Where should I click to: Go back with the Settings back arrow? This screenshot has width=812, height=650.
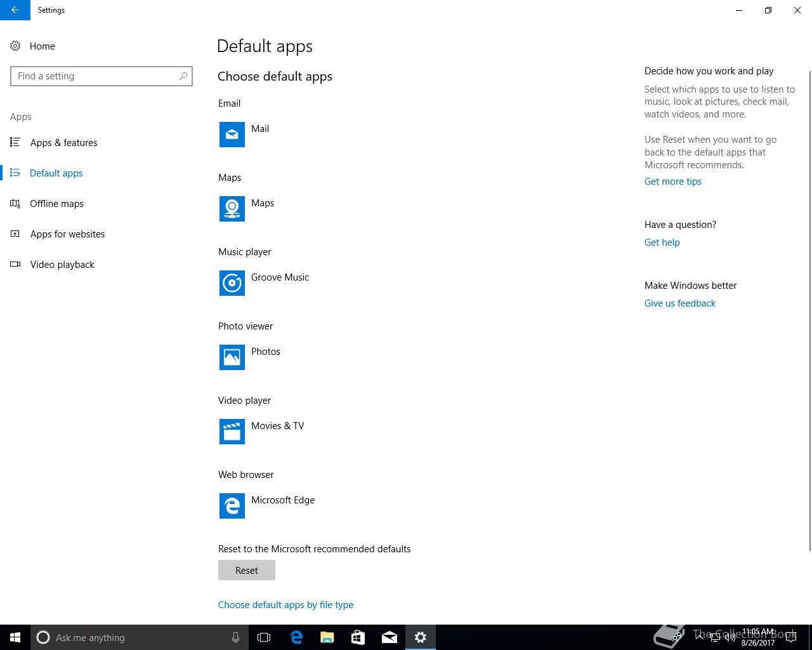15,10
